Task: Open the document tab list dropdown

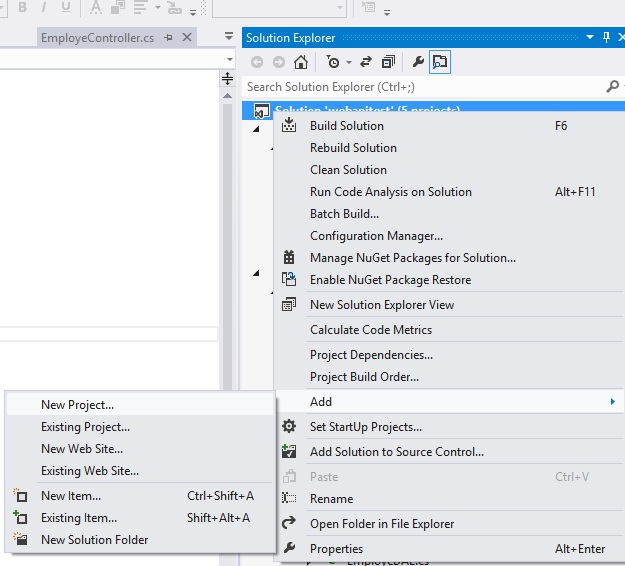Action: (229, 36)
